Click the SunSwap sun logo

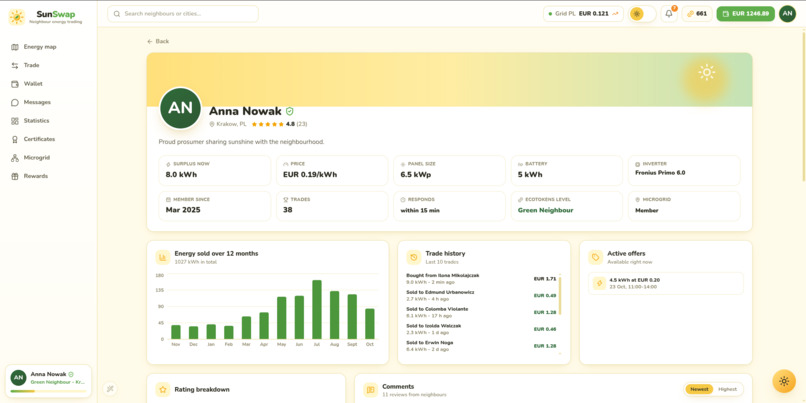[x=16, y=16]
